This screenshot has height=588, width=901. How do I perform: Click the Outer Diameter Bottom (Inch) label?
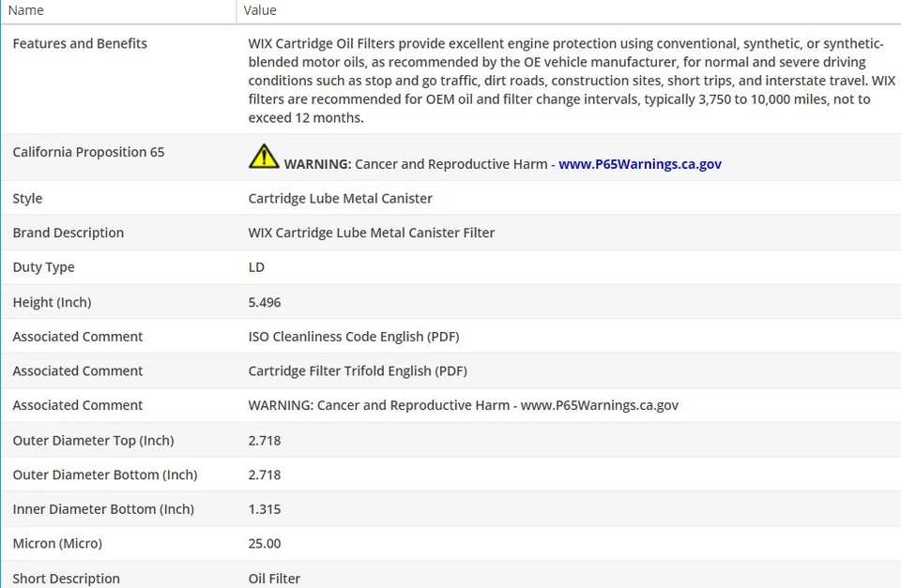[105, 475]
